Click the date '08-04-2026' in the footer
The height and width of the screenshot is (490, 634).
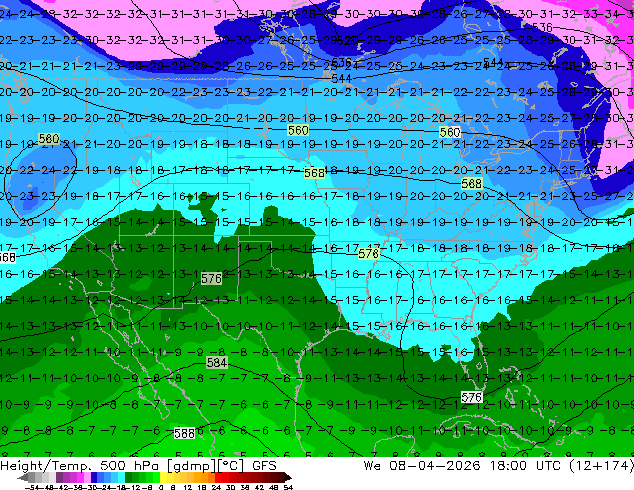(435, 466)
